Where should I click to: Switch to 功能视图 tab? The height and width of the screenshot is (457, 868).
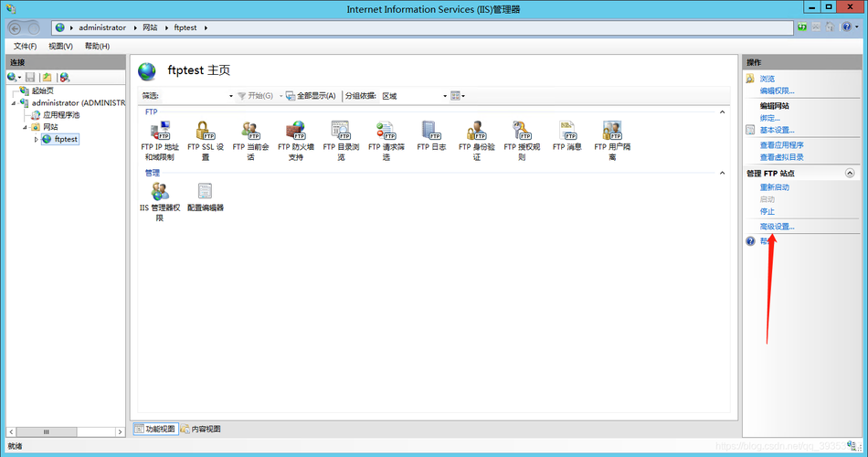tap(155, 429)
